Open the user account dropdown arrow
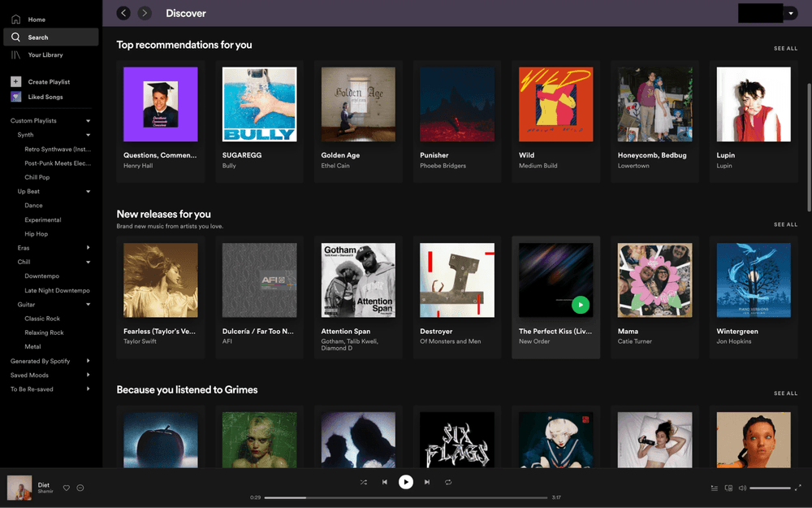812x508 pixels. click(791, 14)
